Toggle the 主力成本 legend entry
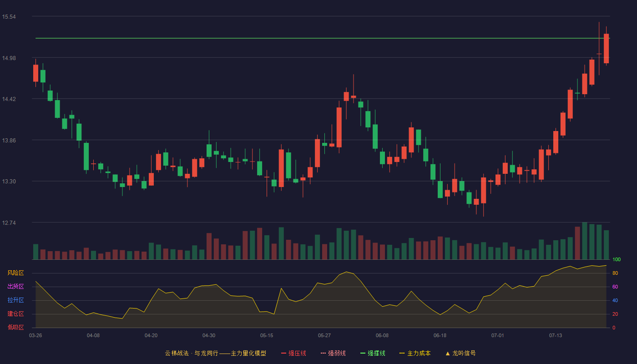The height and width of the screenshot is (364, 637). point(415,353)
